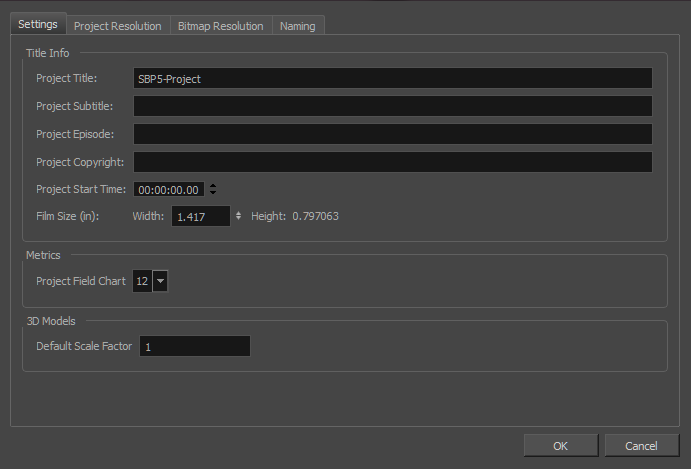The width and height of the screenshot is (691, 469).
Task: Click the Project Start Time timecode field
Action: tap(169, 189)
